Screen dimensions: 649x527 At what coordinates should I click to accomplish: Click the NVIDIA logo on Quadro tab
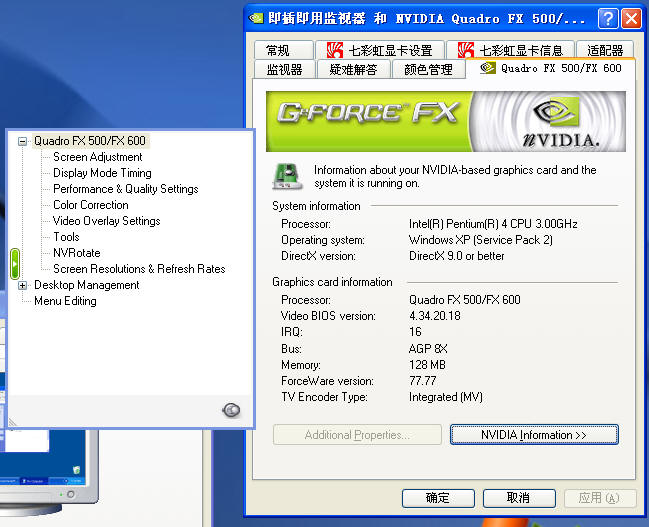click(488, 67)
